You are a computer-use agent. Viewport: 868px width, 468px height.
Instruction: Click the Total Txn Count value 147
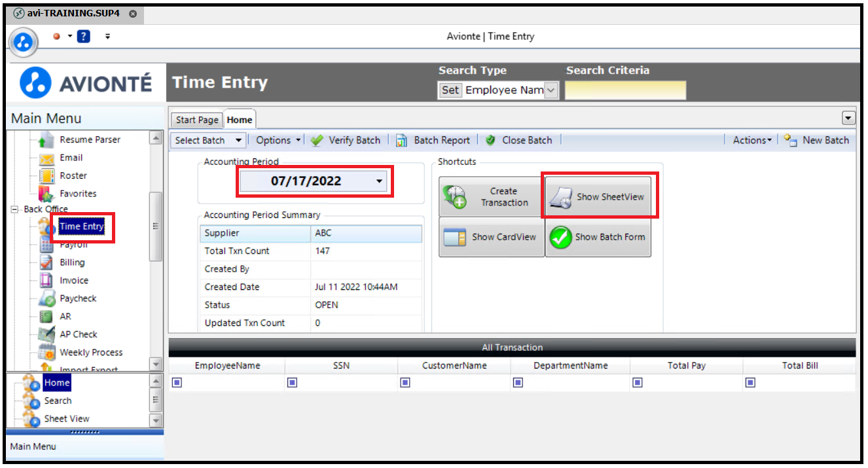pyautogui.click(x=366, y=251)
